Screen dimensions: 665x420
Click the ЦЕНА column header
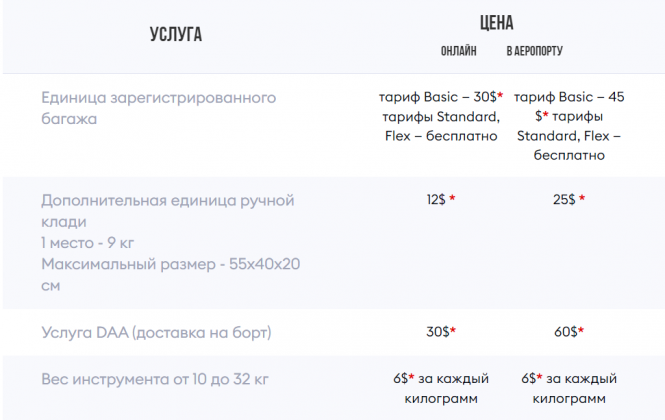pyautogui.click(x=497, y=23)
